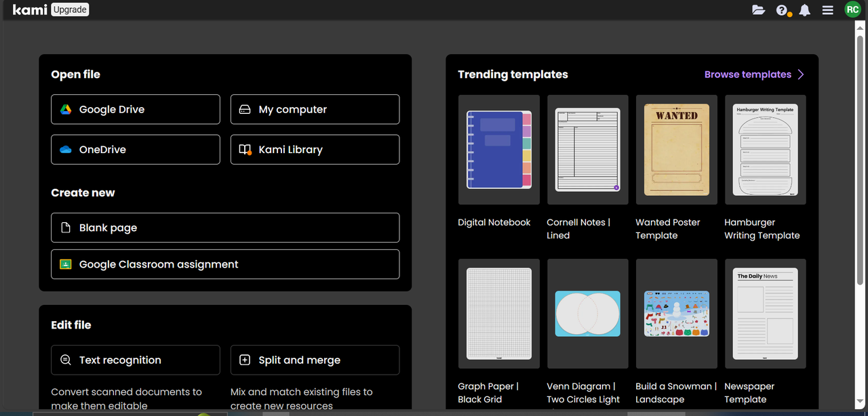Viewport: 868px width, 416px height.
Task: Select the Build a Snowman Landscape thumbnail
Action: click(x=677, y=314)
